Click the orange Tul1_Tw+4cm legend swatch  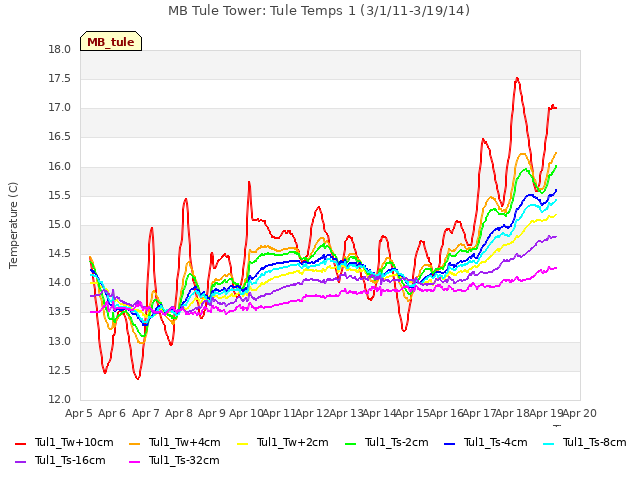point(134,444)
